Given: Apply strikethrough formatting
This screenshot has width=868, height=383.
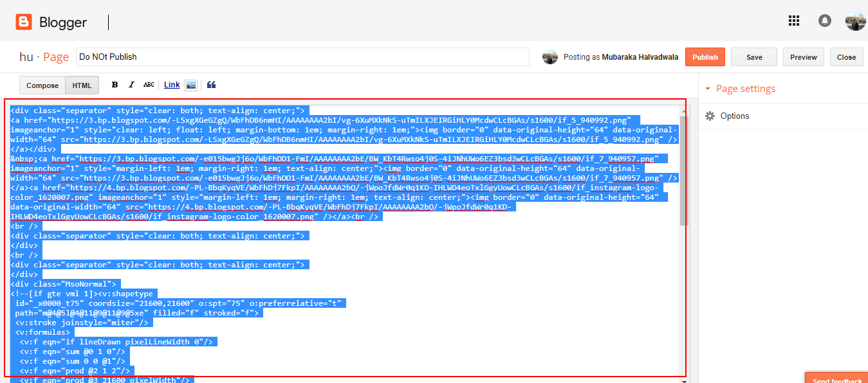Looking at the screenshot, I should point(149,85).
